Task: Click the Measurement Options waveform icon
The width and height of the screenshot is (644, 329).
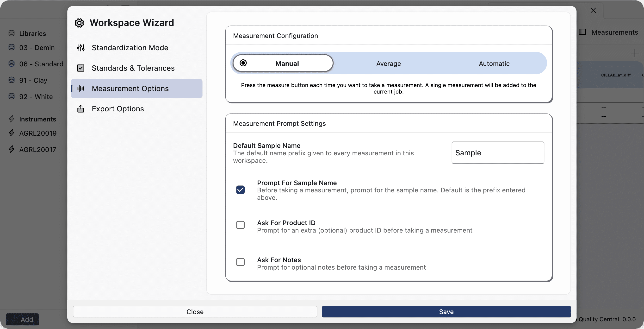Action: coord(80,88)
